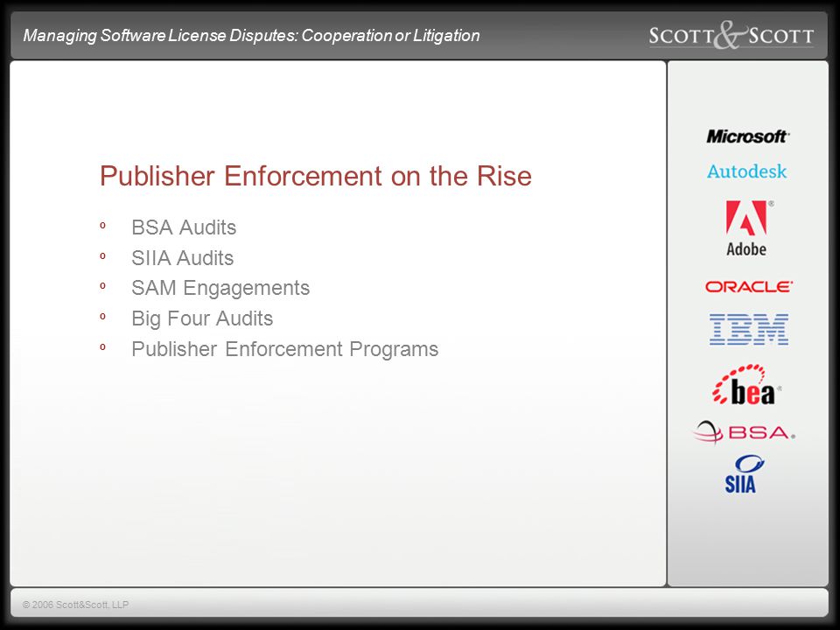The height and width of the screenshot is (630, 840).
Task: Click the Microsoft logo
Action: 747,136
